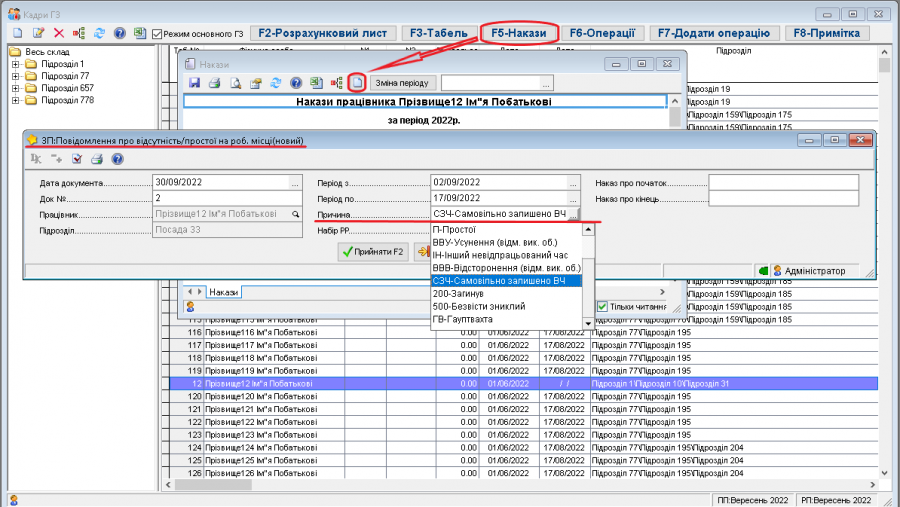Image resolution: width=900 pixels, height=507 pixels.
Task: Click the red delete X icon in main toolbar
Action: tap(59, 33)
